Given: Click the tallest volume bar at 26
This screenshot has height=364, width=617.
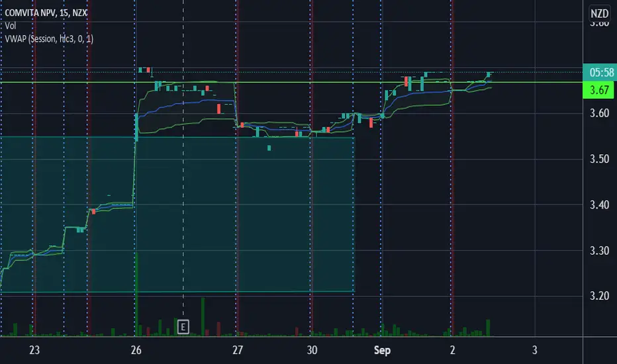Looking at the screenshot, I should coord(136,295).
